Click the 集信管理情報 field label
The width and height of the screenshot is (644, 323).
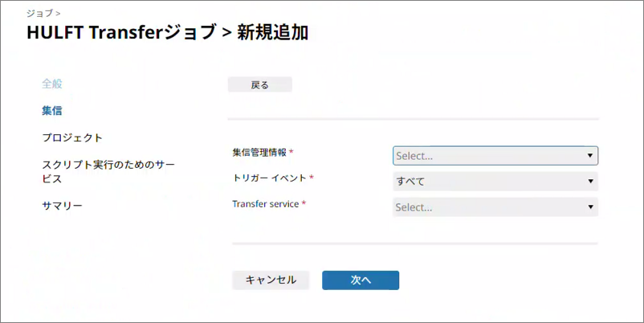pyautogui.click(x=259, y=152)
